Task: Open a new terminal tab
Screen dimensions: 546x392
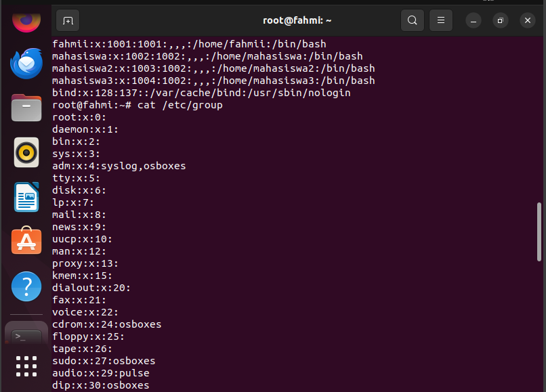Action: pos(68,20)
